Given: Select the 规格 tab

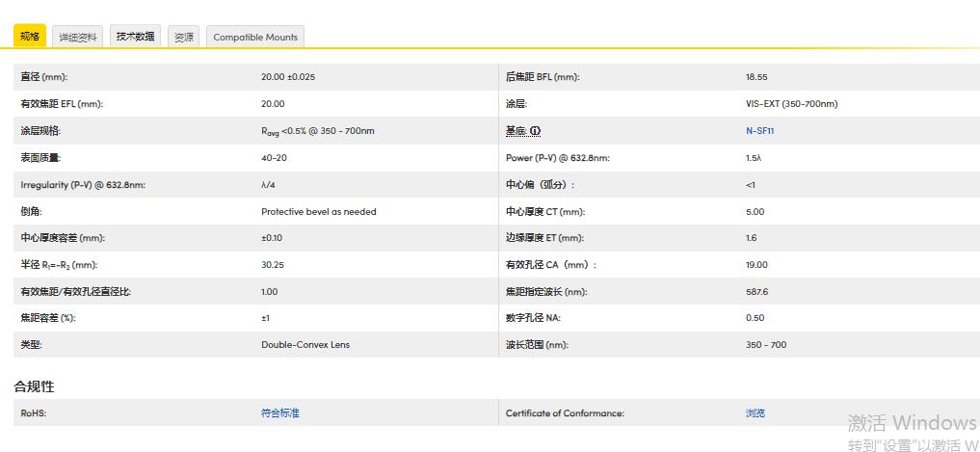Looking at the screenshot, I should [29, 37].
